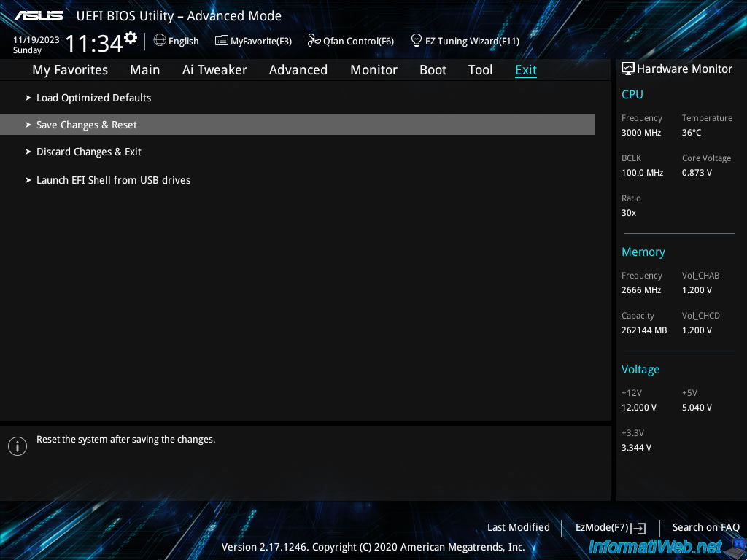Click the info icon in the description area
The width and height of the screenshot is (747, 560).
[x=18, y=446]
